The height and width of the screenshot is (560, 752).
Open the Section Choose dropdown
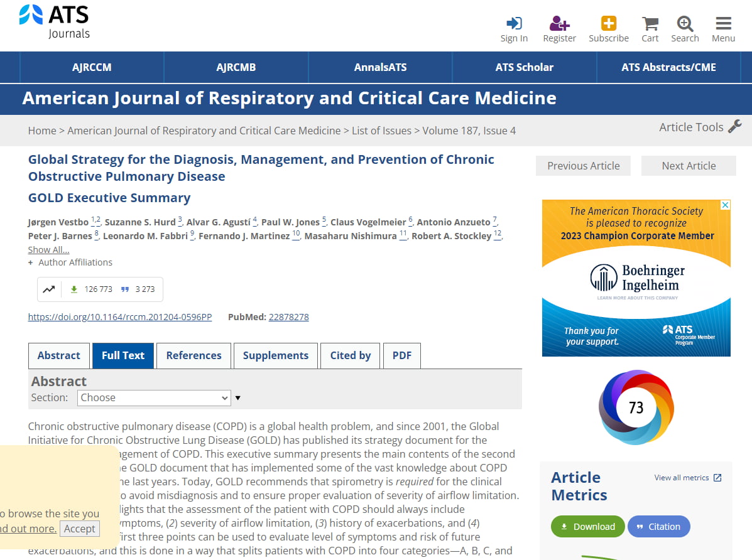(x=155, y=397)
